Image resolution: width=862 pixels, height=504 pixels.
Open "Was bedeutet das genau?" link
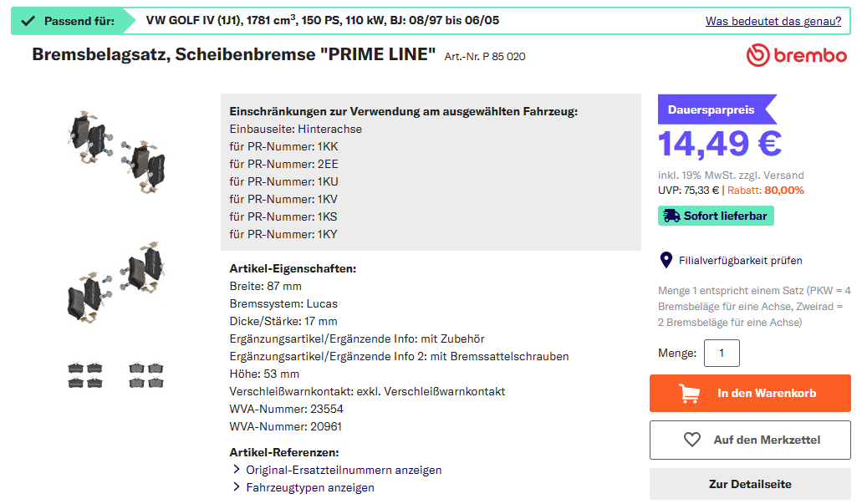(x=773, y=21)
